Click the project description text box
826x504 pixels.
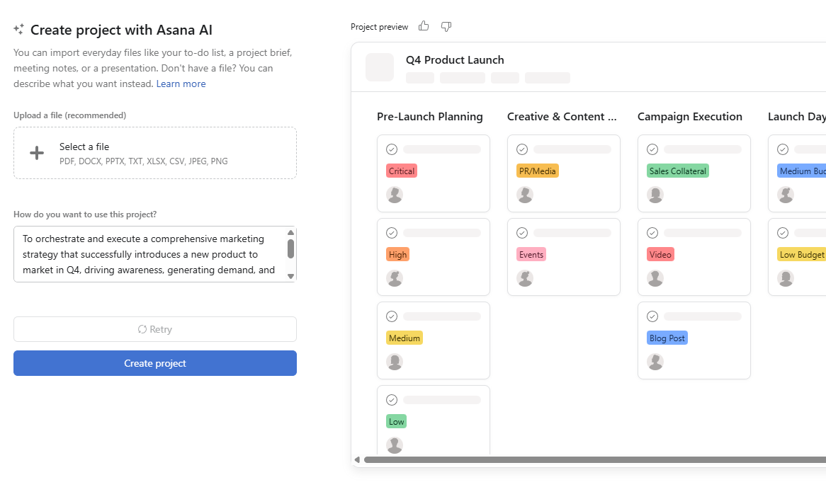(x=149, y=254)
